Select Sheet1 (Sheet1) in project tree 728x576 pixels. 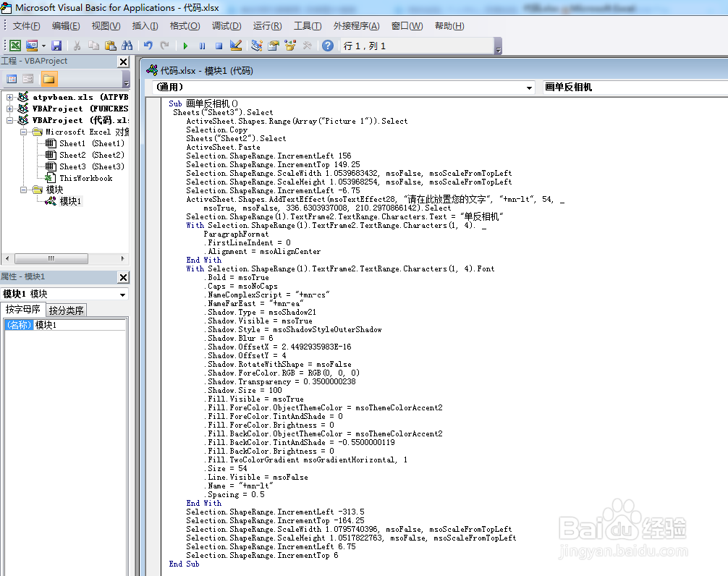click(x=91, y=143)
